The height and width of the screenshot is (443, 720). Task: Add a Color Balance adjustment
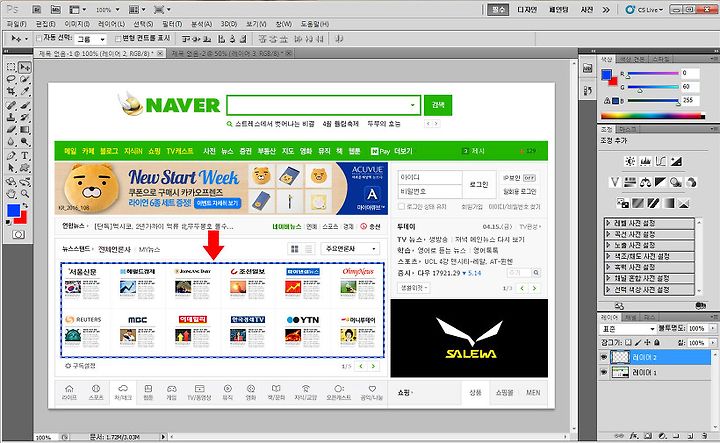645,182
